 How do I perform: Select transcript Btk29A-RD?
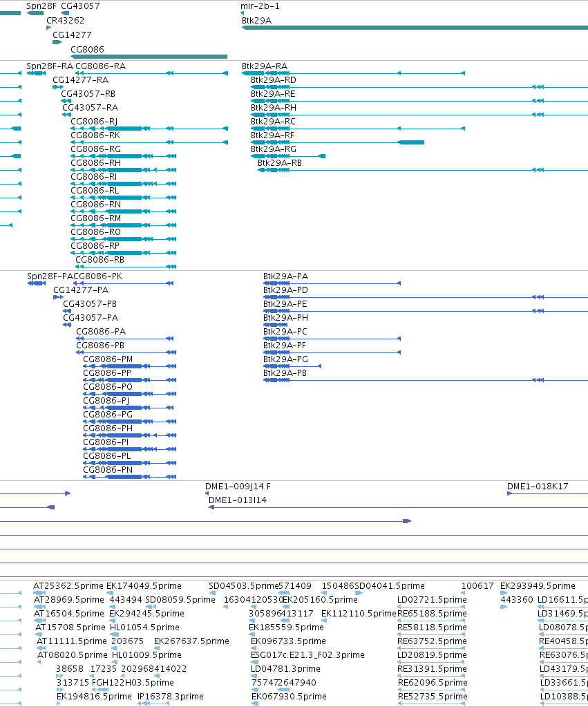coord(273,80)
